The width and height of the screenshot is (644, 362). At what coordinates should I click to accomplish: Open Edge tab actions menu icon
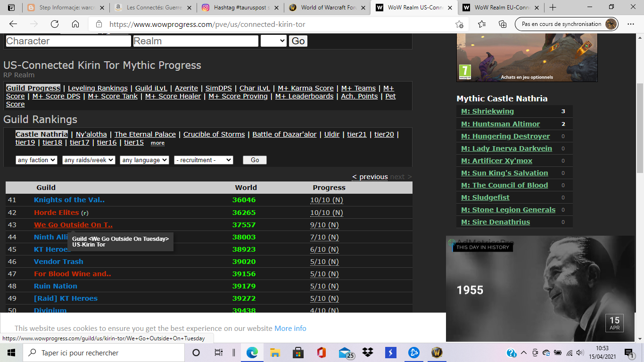click(11, 7)
